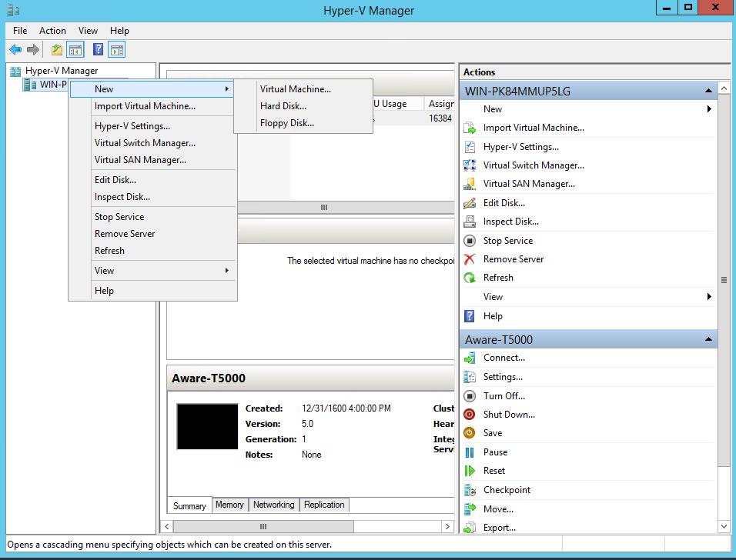Screen dimensions: 736x560
Task: Expand the View submenu arrow in Actions pane
Action: click(709, 296)
